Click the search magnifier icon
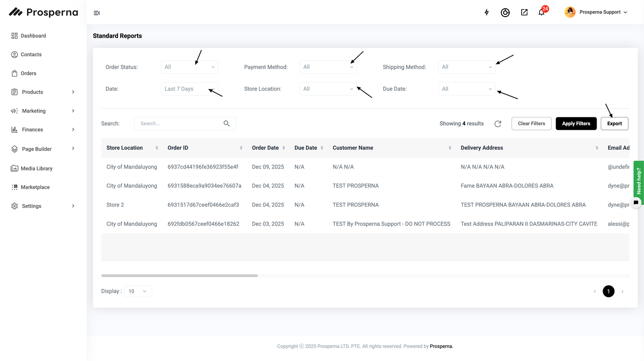The height and width of the screenshot is (361, 644). [x=226, y=123]
